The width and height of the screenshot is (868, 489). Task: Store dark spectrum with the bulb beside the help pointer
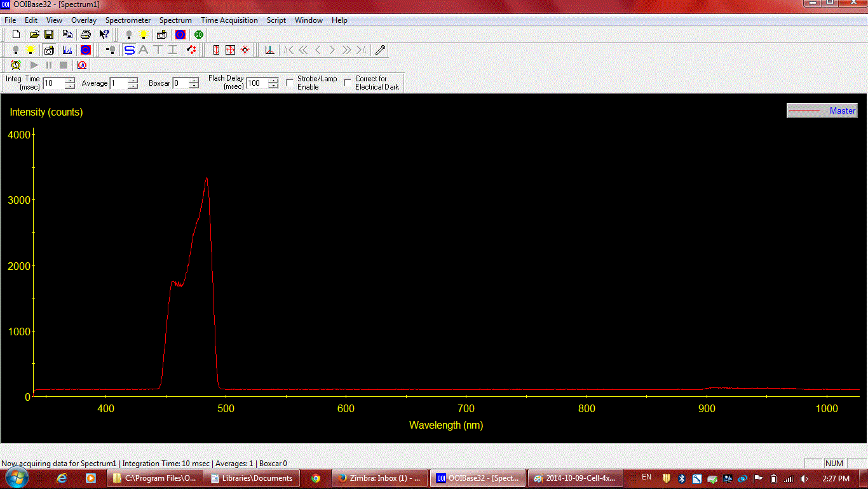pyautogui.click(x=129, y=34)
